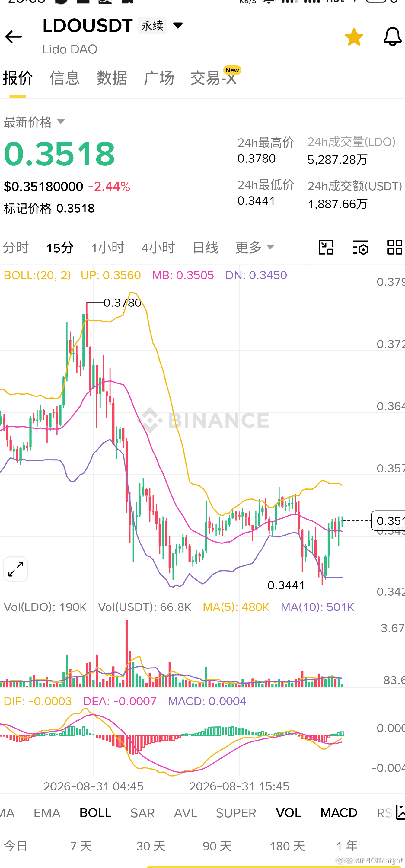Select the 180 天 performance range
405x868 pixels.
(287, 846)
